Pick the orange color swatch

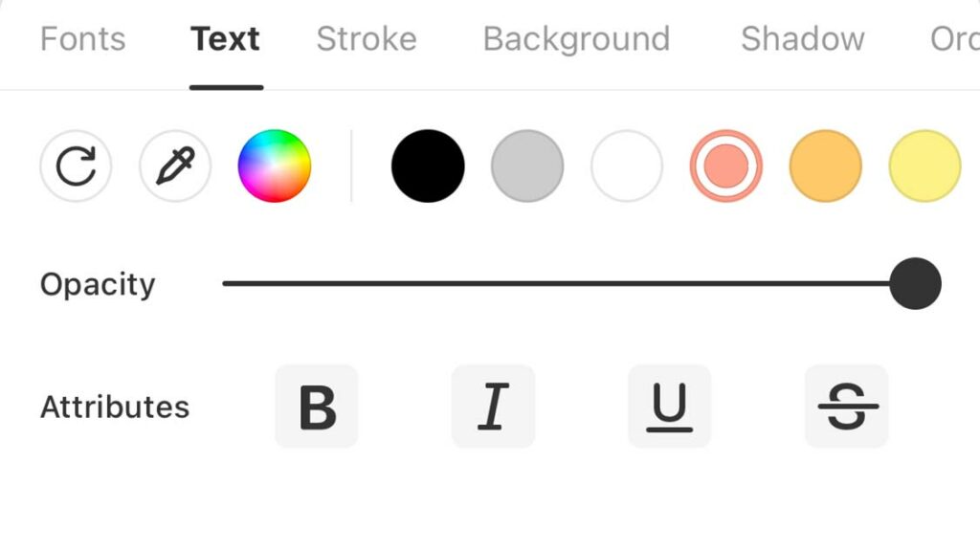coord(826,166)
